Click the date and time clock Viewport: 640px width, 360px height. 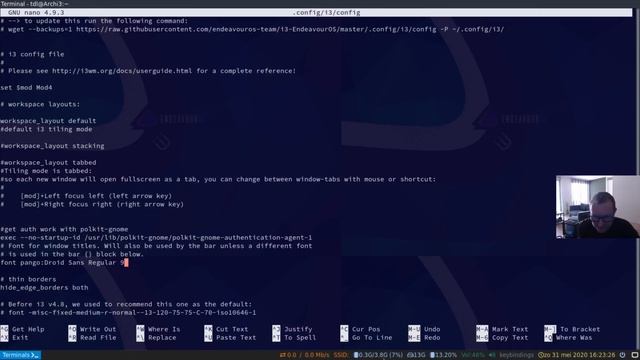click(x=576, y=355)
